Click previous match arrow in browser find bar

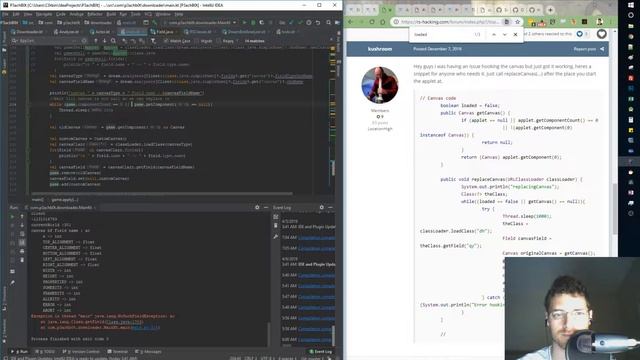[x=494, y=35]
